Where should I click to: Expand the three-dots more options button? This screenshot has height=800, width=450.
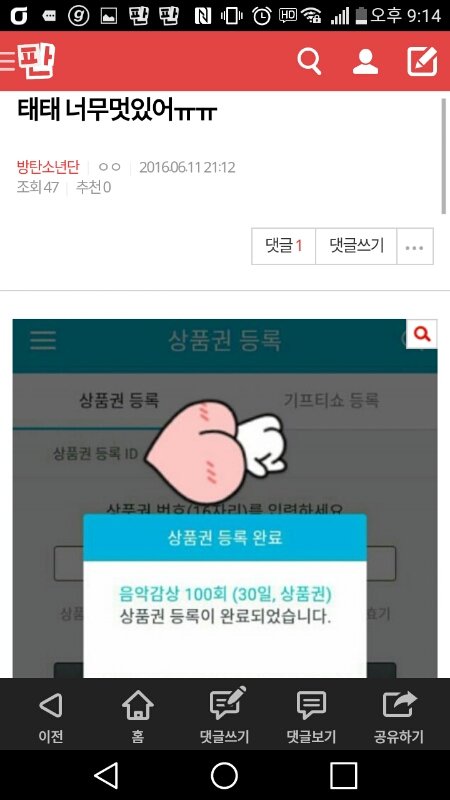tap(415, 246)
